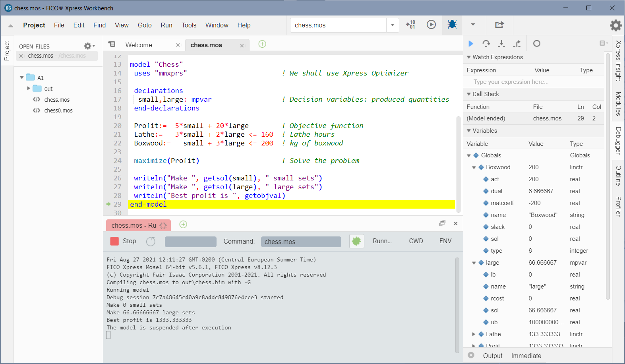This screenshot has height=364, width=625.
Task: Expand the out folder
Action: coord(29,88)
